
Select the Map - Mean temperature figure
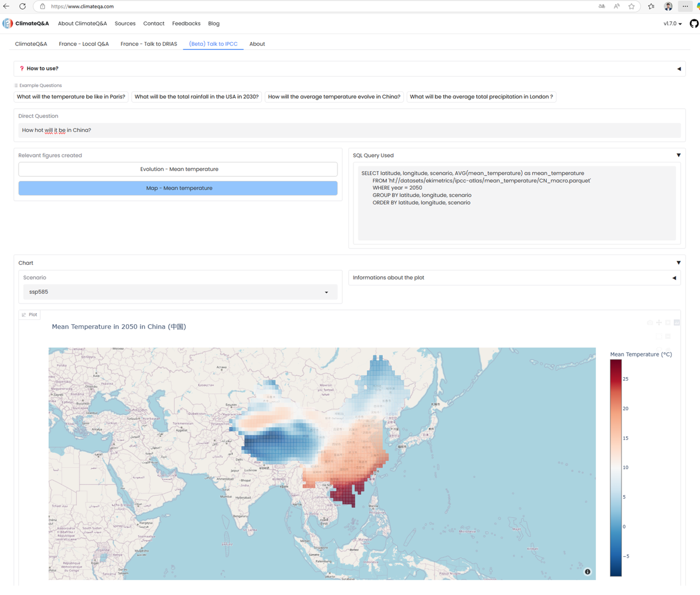tap(179, 188)
